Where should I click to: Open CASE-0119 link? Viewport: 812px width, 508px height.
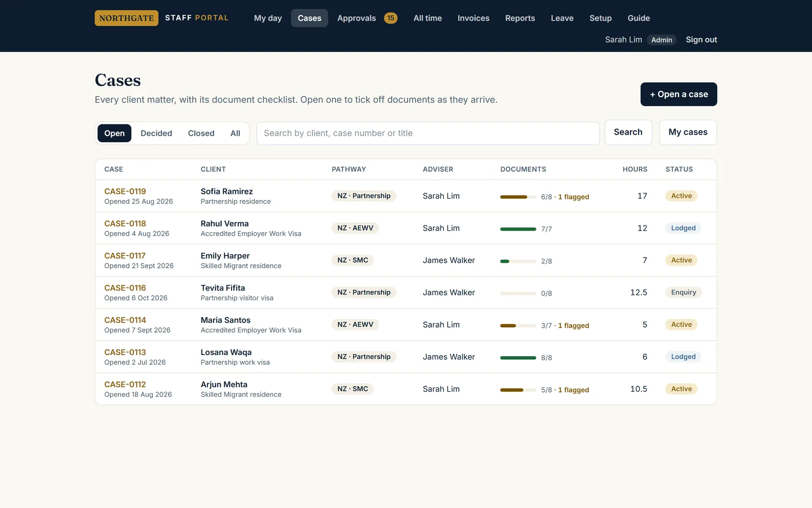(125, 192)
